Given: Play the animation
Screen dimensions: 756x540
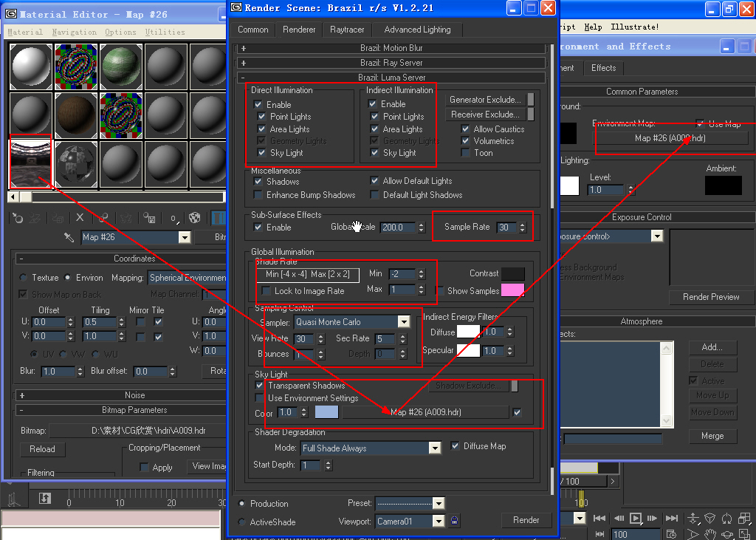Looking at the screenshot, I should (x=636, y=519).
